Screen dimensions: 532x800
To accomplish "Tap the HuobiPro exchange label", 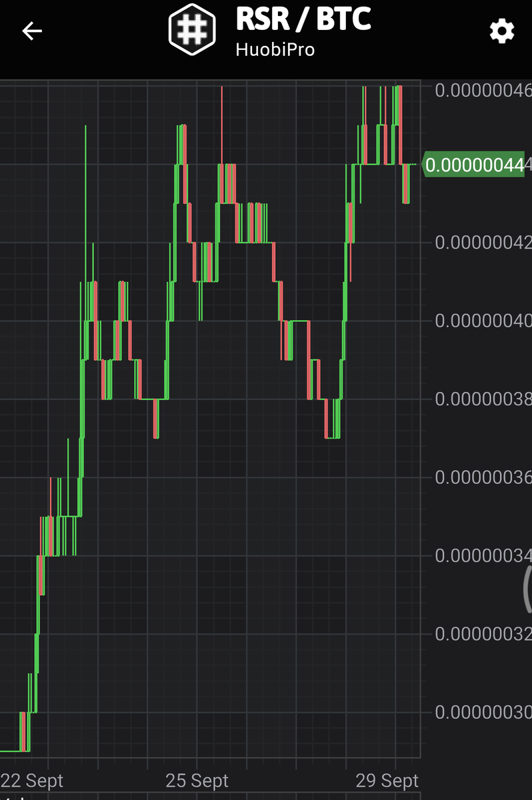I will [x=275, y=49].
